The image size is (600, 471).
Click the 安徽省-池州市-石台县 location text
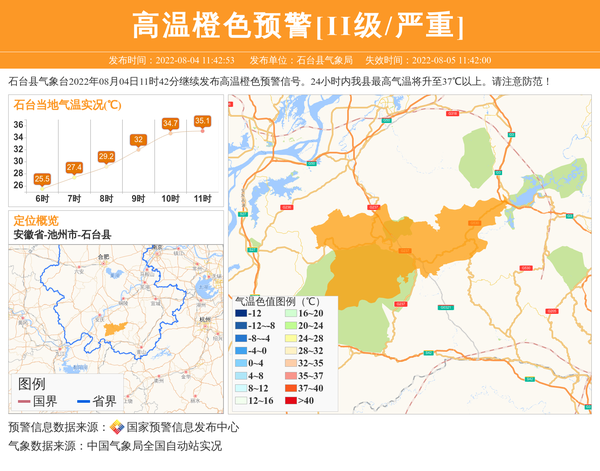click(62, 234)
